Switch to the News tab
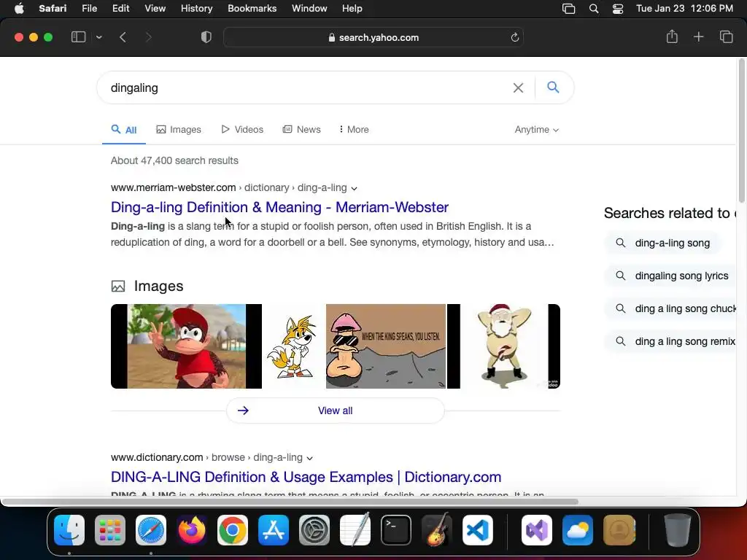The image size is (747, 560). click(x=301, y=130)
